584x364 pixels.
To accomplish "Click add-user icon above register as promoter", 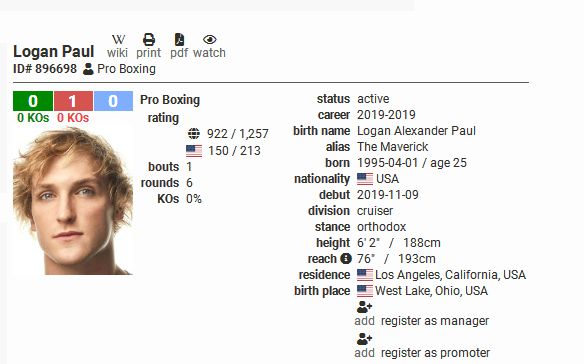I will [364, 339].
